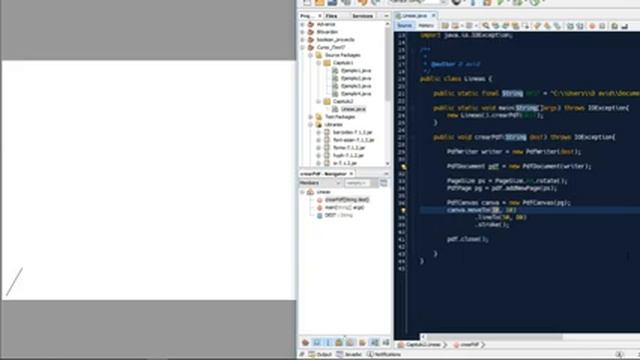Expand the Test Packages node
Viewport: 640px width, 360px height.
311,117
